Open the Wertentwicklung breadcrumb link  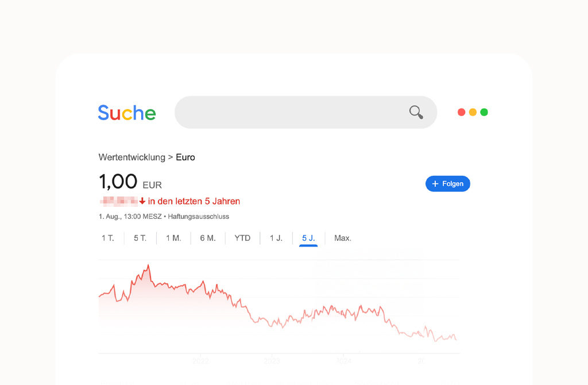point(131,157)
